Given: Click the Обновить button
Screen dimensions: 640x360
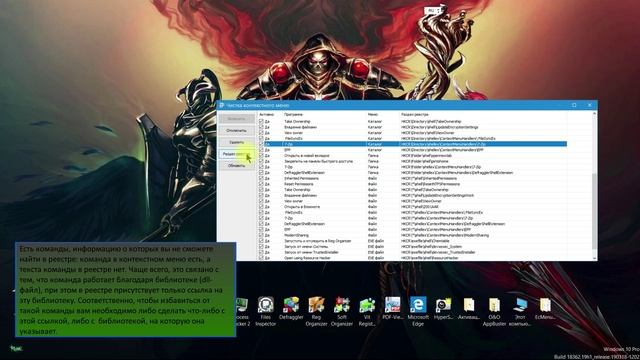Looking at the screenshot, I should [237, 166].
